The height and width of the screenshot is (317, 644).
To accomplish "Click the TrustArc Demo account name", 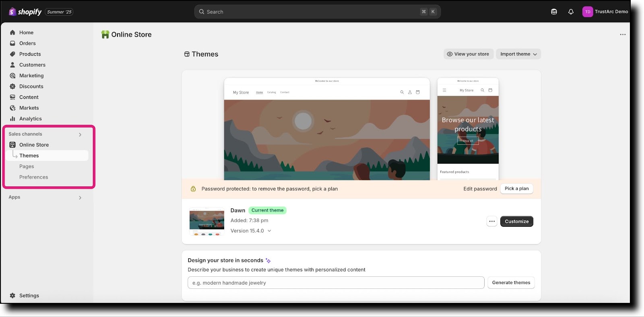I will [611, 12].
